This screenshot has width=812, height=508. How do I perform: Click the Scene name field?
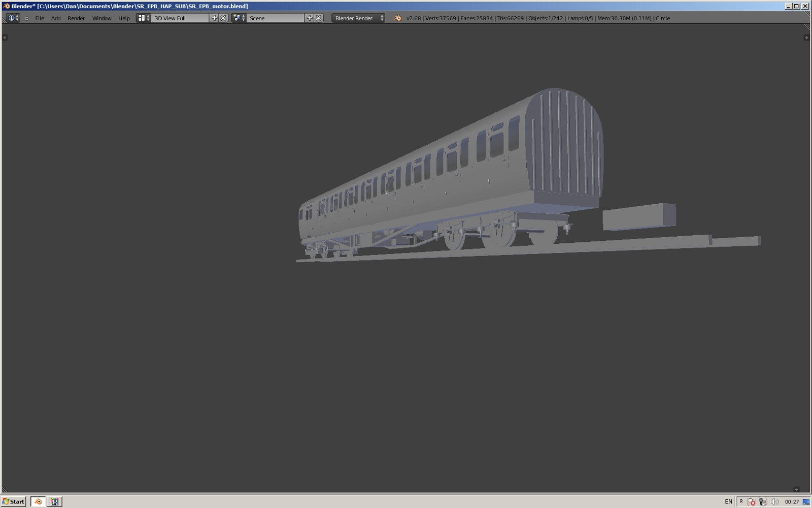point(275,18)
